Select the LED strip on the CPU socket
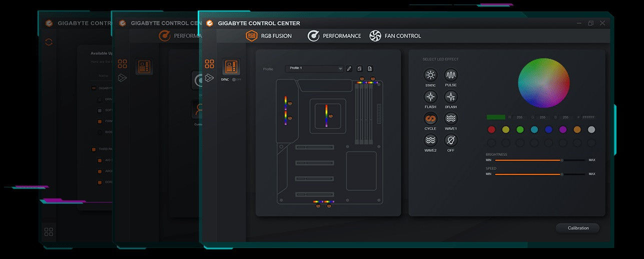 point(327,116)
